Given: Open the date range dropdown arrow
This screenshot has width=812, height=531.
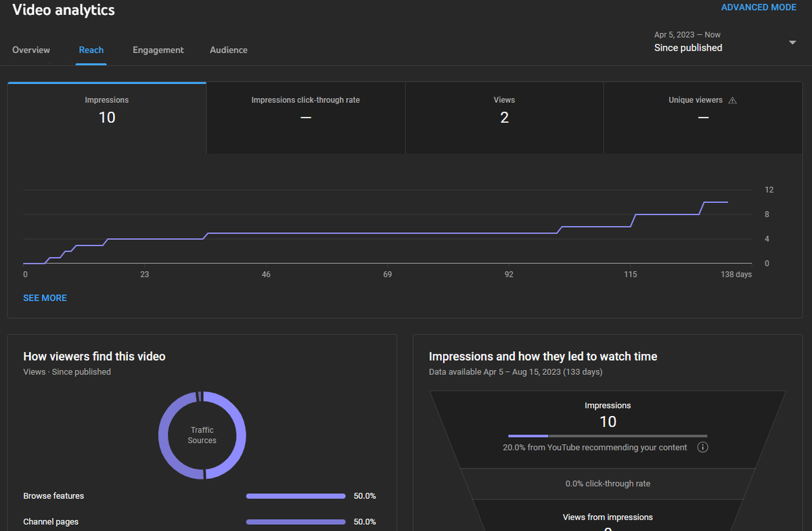Looking at the screenshot, I should [792, 43].
